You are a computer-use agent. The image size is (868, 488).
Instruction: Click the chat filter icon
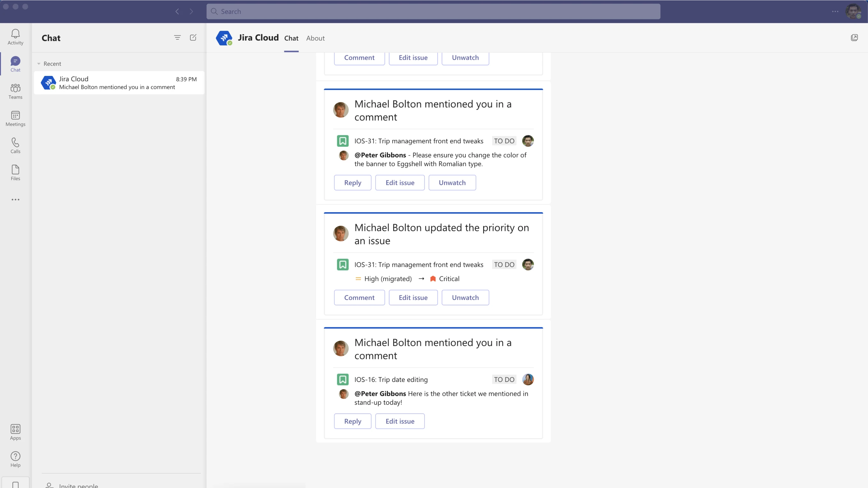point(177,37)
